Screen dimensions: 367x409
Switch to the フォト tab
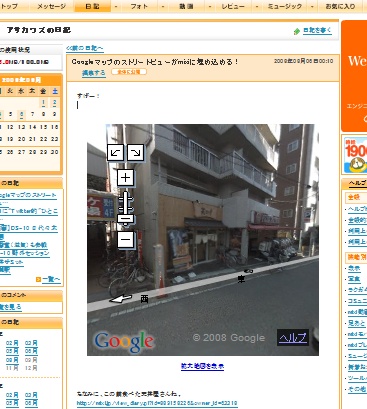(x=139, y=6)
